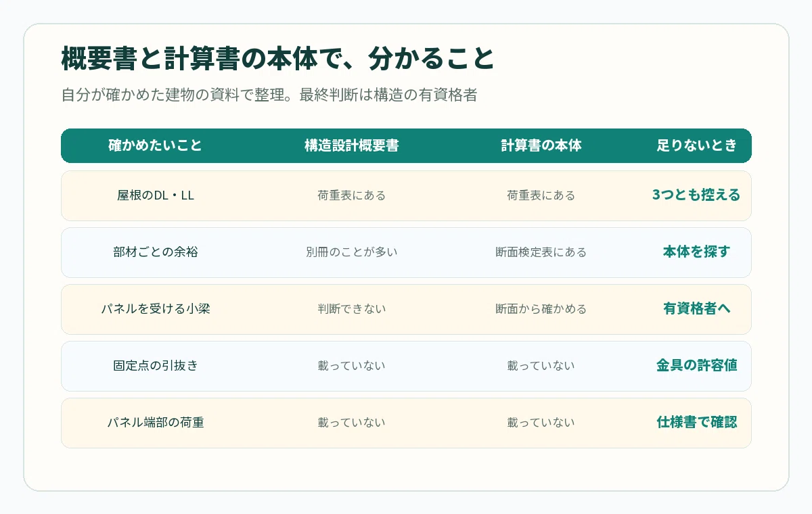Viewport: 812px width, 514px height.
Task: Click the 3つとも控える action text
Action: click(x=696, y=195)
